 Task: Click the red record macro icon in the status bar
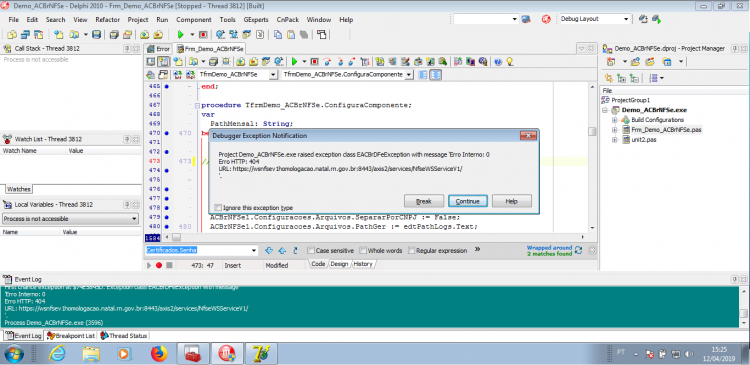point(159,265)
